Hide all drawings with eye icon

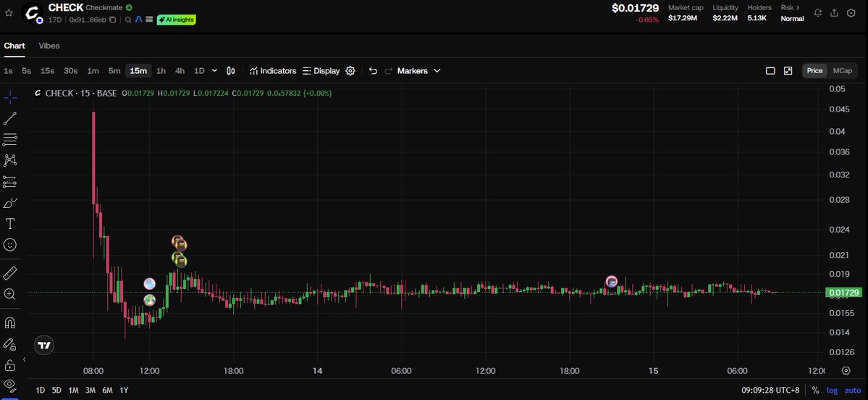tap(10, 385)
